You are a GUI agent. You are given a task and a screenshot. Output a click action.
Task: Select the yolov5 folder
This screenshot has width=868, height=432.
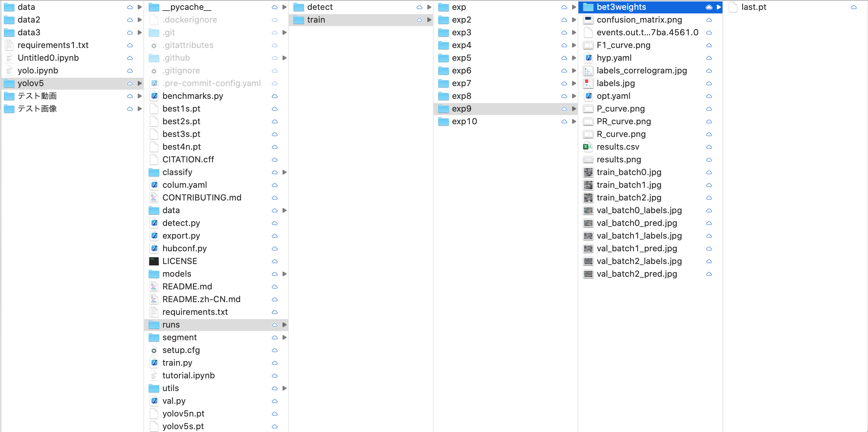31,83
